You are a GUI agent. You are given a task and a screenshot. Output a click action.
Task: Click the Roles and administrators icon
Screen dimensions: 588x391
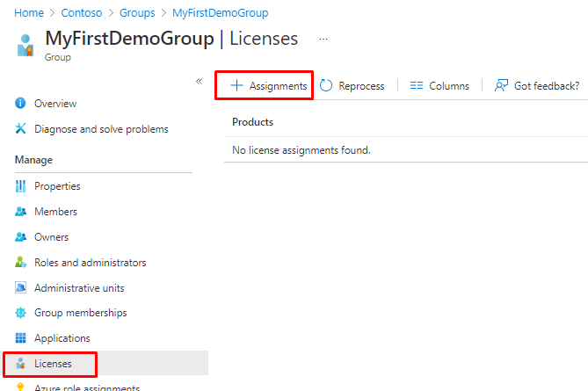[x=21, y=263]
